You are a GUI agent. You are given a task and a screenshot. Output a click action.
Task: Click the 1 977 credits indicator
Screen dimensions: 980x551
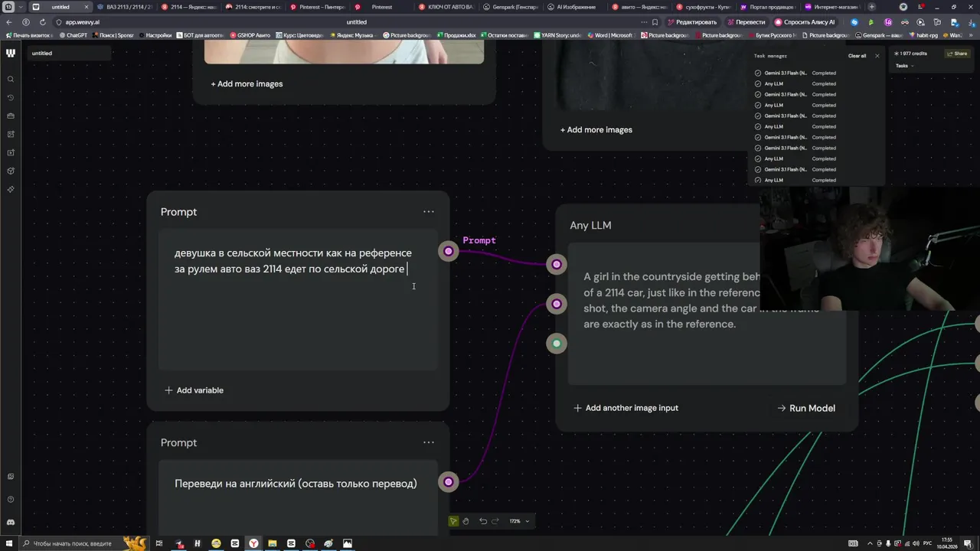(912, 54)
